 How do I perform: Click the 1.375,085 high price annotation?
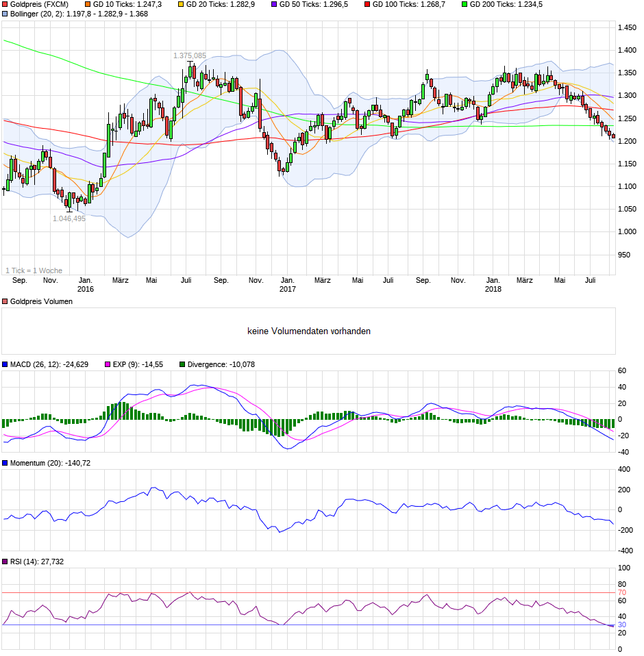[190, 55]
